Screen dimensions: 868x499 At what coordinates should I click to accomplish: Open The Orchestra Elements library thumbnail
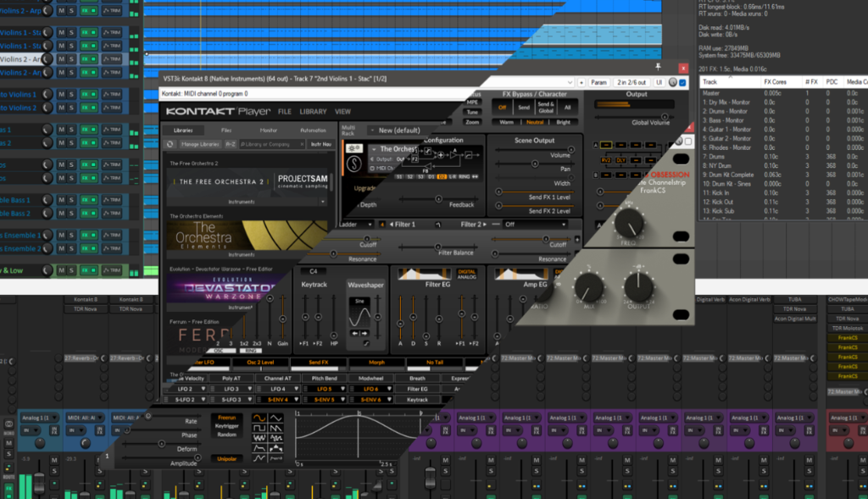coord(247,236)
